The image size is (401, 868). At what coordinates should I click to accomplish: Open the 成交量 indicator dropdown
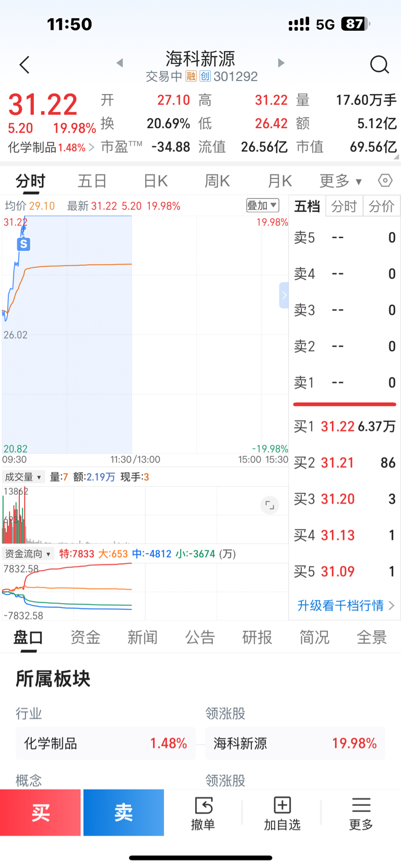[23, 477]
